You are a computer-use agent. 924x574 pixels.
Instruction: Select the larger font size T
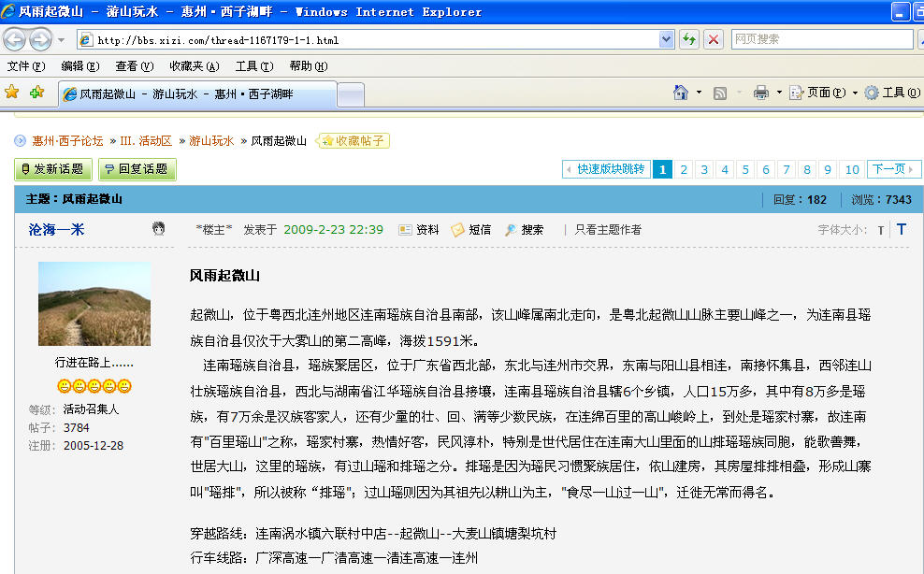point(902,229)
